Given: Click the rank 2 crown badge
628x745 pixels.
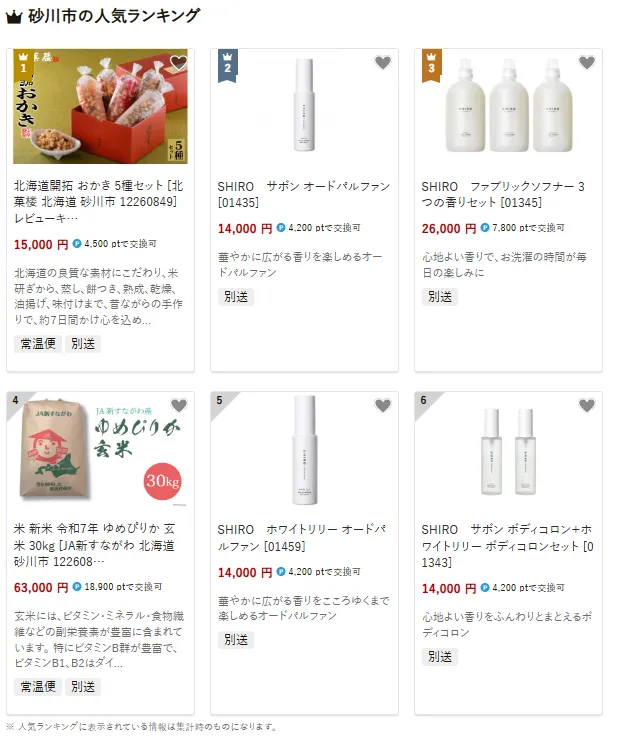Looking at the screenshot, I should point(228,65).
